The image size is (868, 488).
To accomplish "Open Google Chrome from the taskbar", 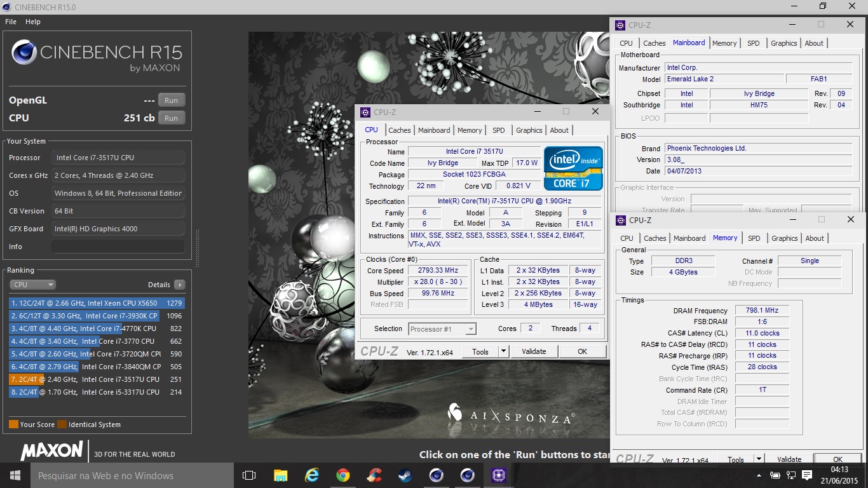I will click(342, 475).
